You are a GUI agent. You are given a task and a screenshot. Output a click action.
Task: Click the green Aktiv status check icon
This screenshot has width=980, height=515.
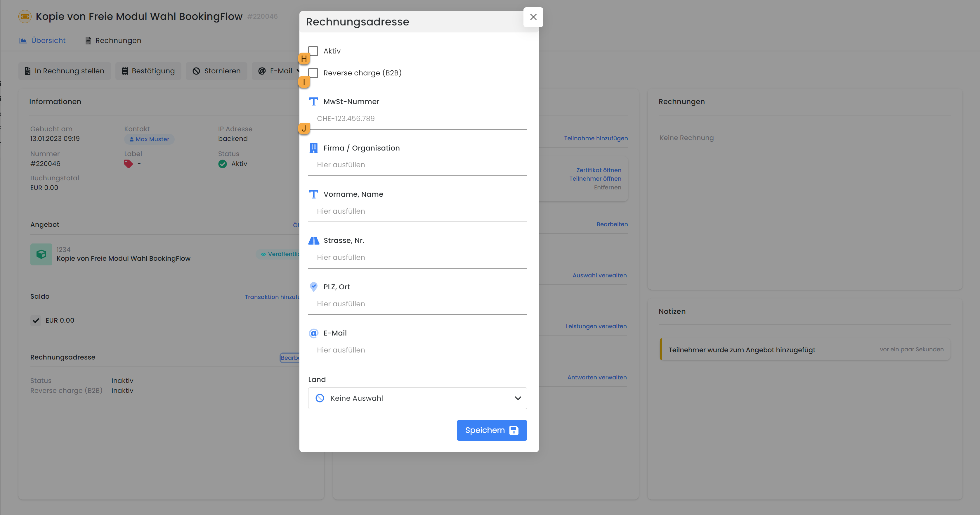coord(223,164)
